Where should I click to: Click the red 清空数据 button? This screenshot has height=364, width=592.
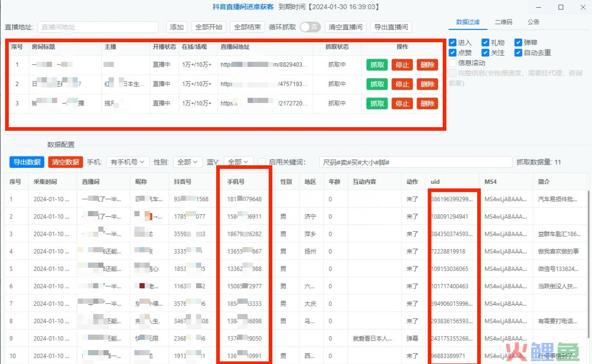click(x=65, y=162)
